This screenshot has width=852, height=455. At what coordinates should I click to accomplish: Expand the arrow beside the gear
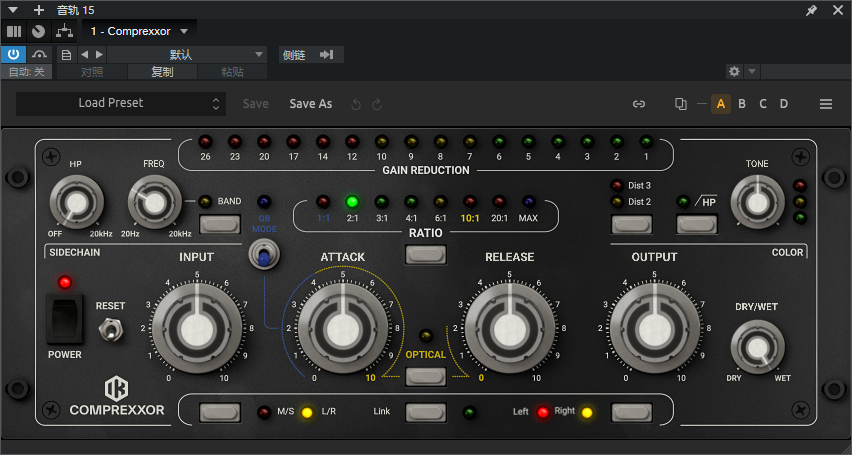[x=751, y=71]
